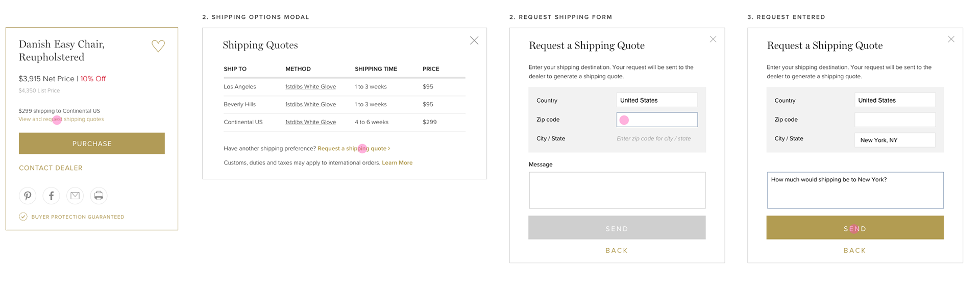Save chair with the heart favorite icon

(x=158, y=46)
